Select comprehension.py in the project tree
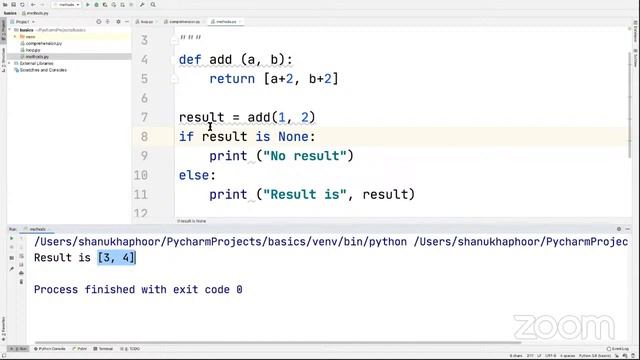 pos(44,43)
